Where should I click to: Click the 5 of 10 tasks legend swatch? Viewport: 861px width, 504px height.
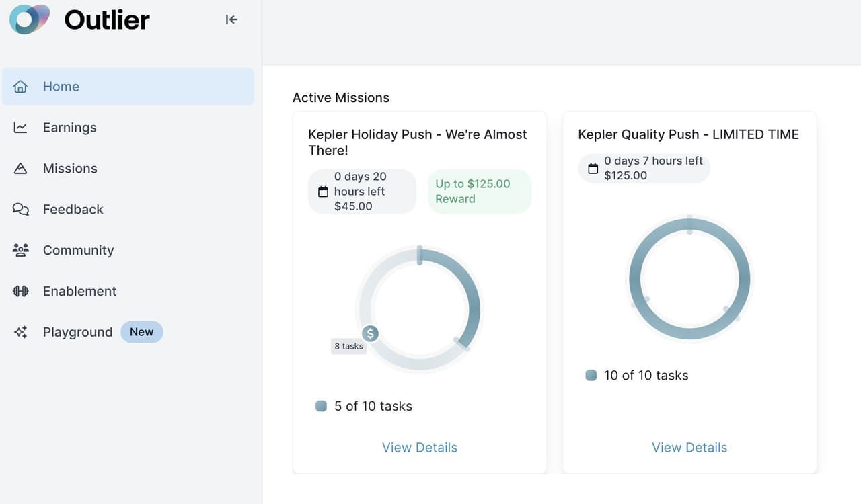(x=322, y=406)
